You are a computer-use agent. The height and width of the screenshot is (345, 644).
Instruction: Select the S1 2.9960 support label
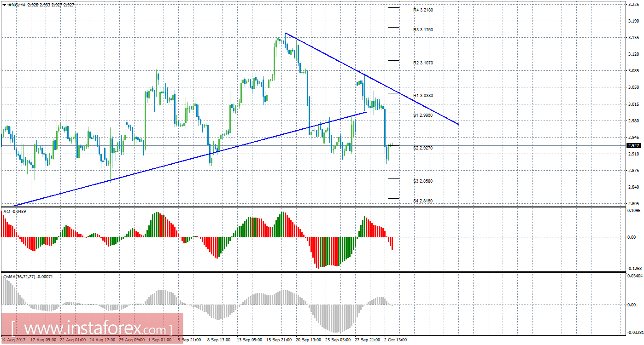point(423,115)
